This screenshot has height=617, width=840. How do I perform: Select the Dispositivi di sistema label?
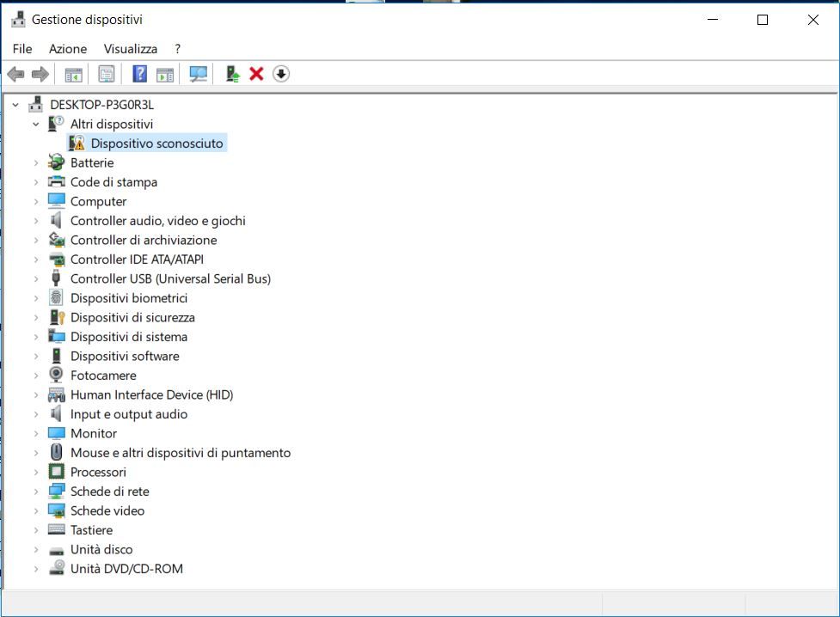[x=129, y=336]
